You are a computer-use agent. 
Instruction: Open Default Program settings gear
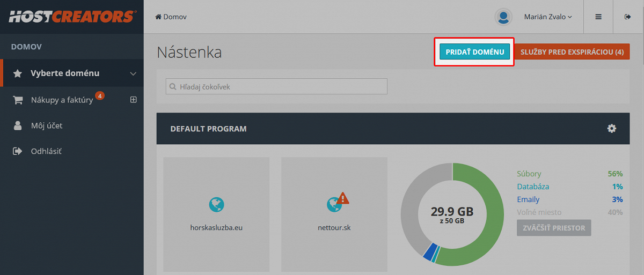click(x=612, y=129)
